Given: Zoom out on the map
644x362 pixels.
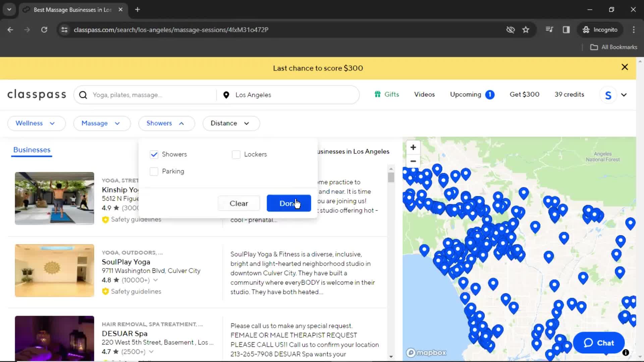Looking at the screenshot, I should click(413, 161).
